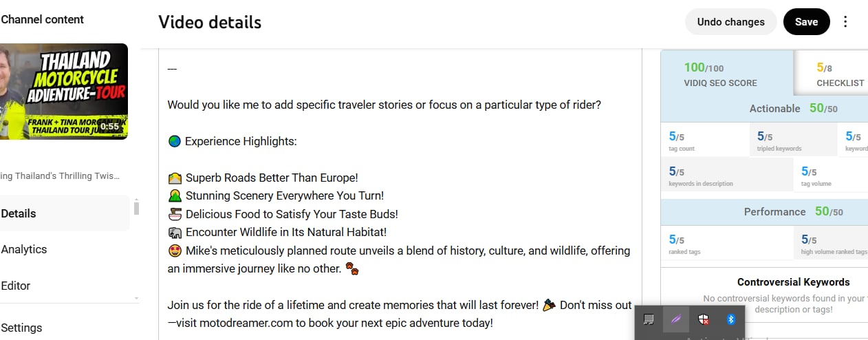Open the Editor sidebar item
Image resolution: width=868 pixels, height=340 pixels.
click(16, 286)
